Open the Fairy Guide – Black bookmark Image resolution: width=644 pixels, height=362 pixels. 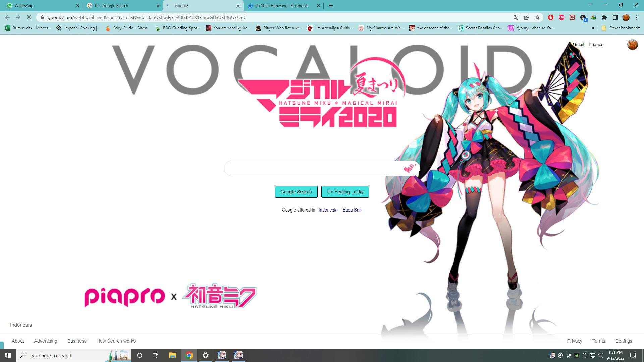point(127,28)
